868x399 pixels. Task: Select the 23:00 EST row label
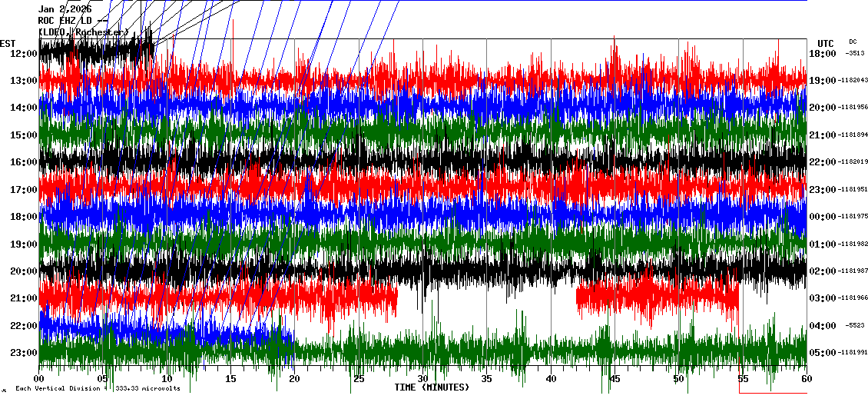tap(25, 353)
